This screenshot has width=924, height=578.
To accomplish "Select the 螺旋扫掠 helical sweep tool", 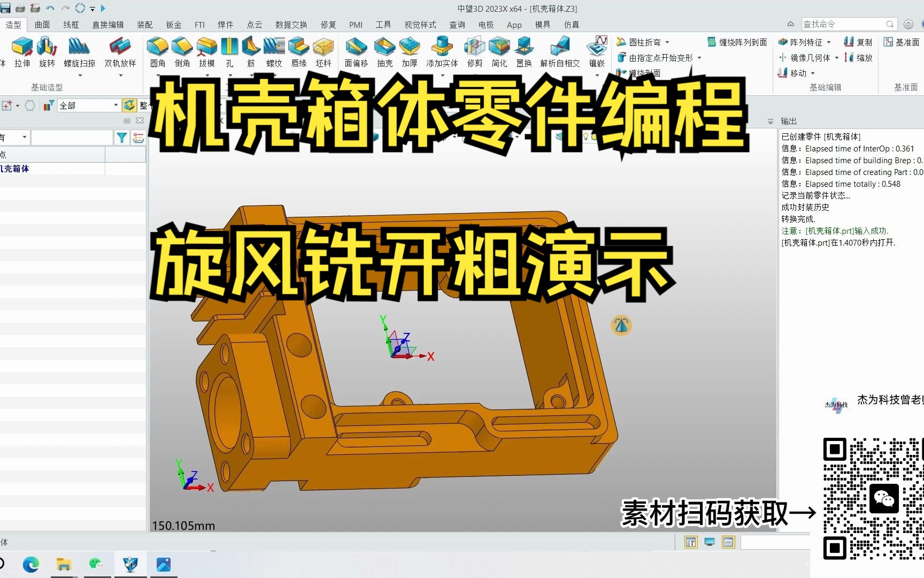I will point(80,52).
